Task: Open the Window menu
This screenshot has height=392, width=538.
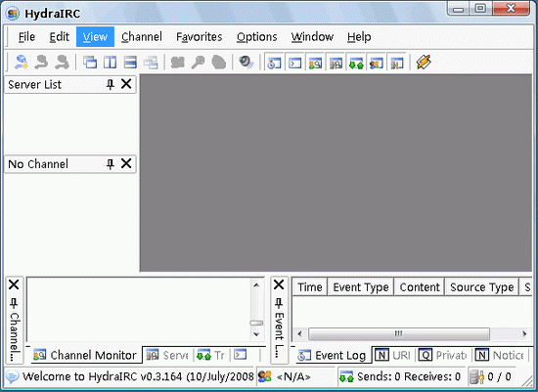Action: (312, 37)
